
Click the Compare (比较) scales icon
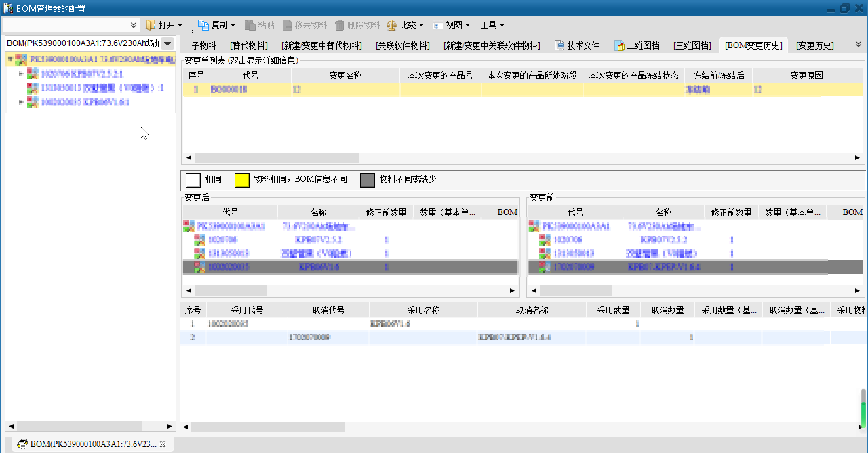391,25
